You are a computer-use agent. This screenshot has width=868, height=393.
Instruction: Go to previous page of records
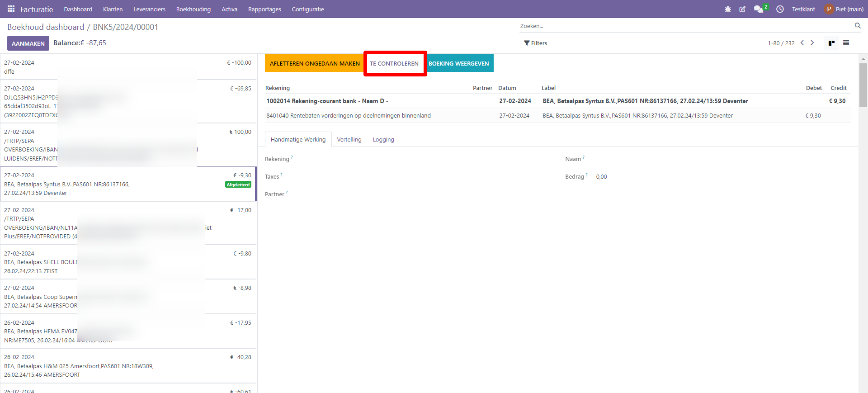802,43
